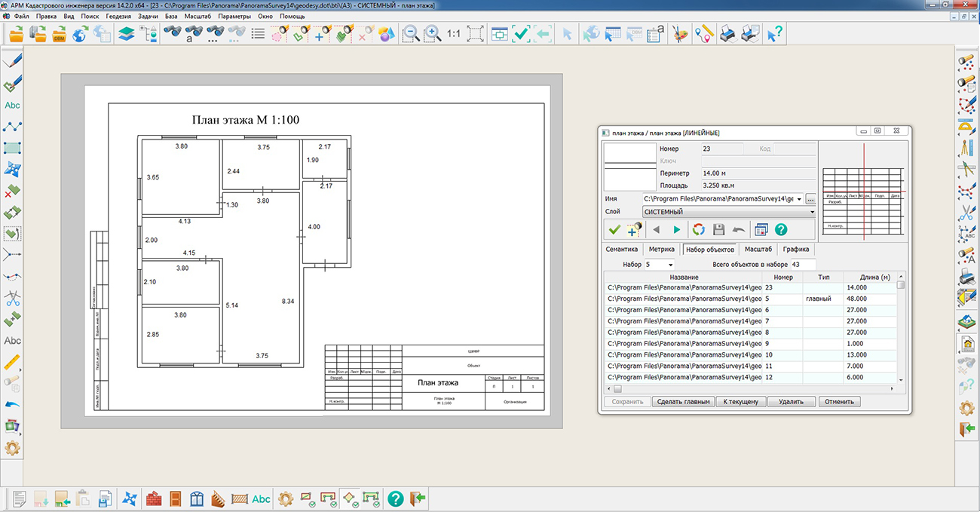Click the Удалить button
Image resolution: width=980 pixels, height=512 pixels.
point(792,402)
